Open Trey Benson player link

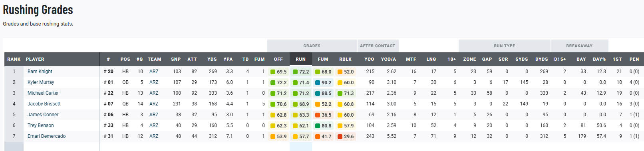40,125
